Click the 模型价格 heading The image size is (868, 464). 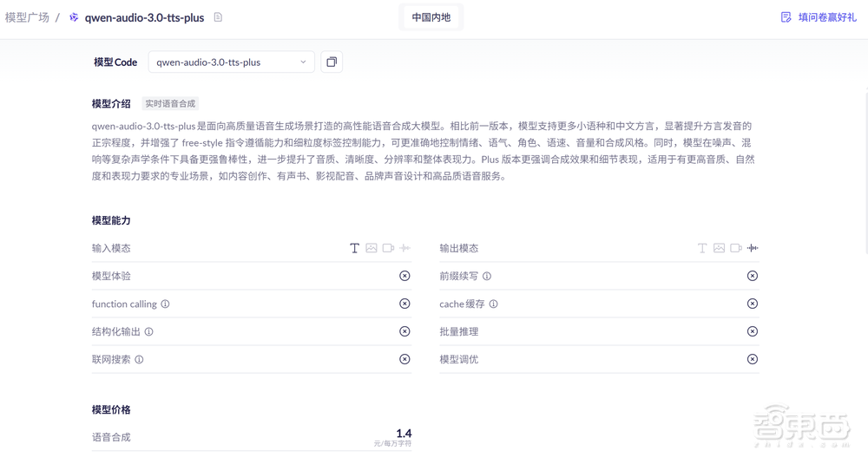coord(111,409)
